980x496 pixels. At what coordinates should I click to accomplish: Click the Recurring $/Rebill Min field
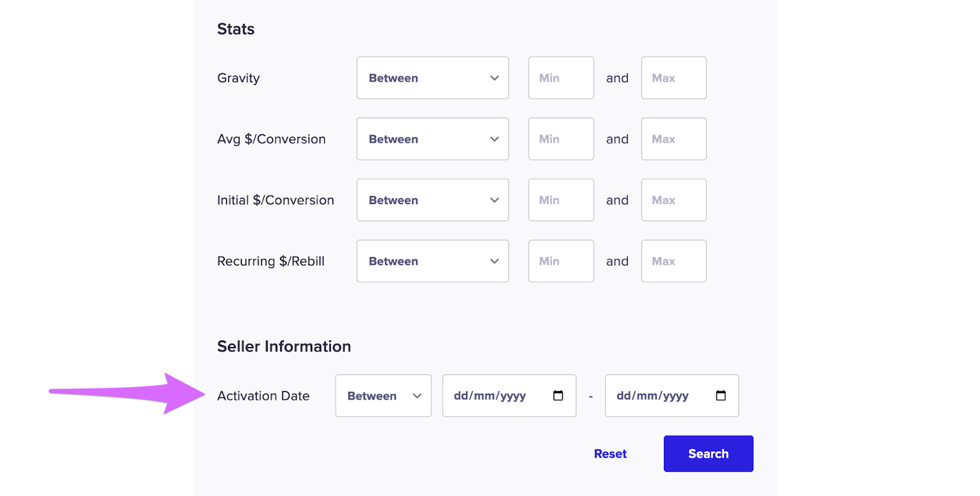(561, 261)
